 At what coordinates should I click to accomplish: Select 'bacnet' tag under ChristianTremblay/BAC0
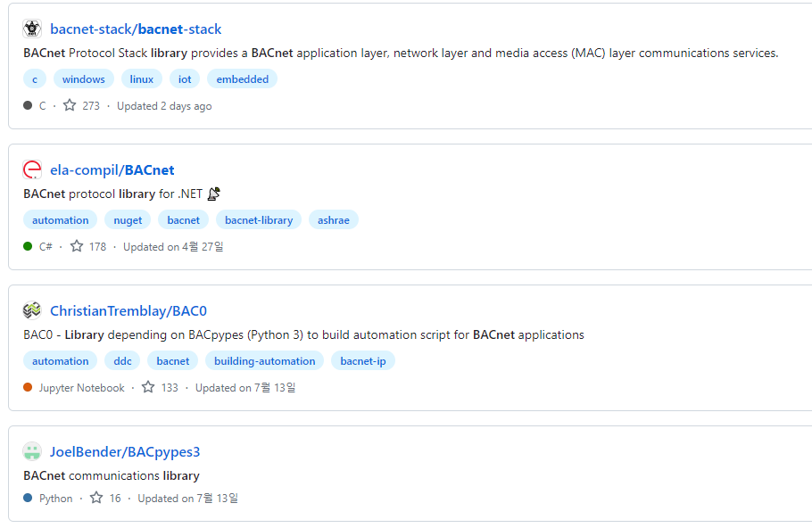(x=173, y=361)
